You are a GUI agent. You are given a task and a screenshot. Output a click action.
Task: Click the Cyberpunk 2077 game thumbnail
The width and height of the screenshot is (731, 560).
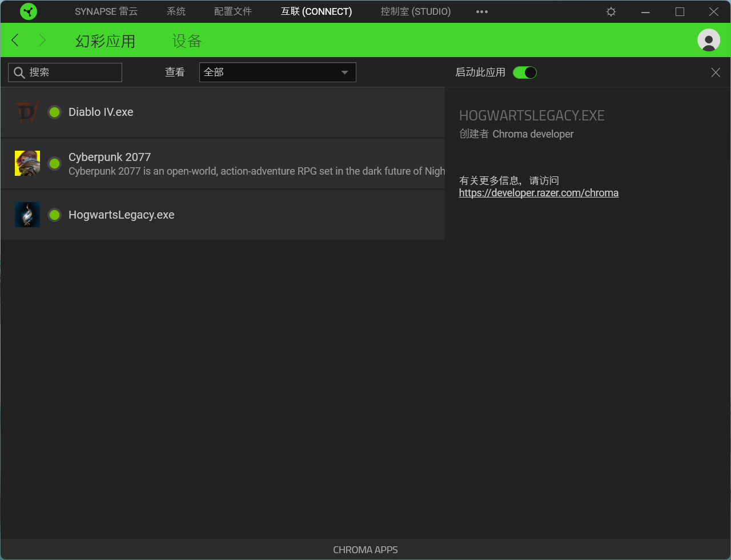point(27,163)
